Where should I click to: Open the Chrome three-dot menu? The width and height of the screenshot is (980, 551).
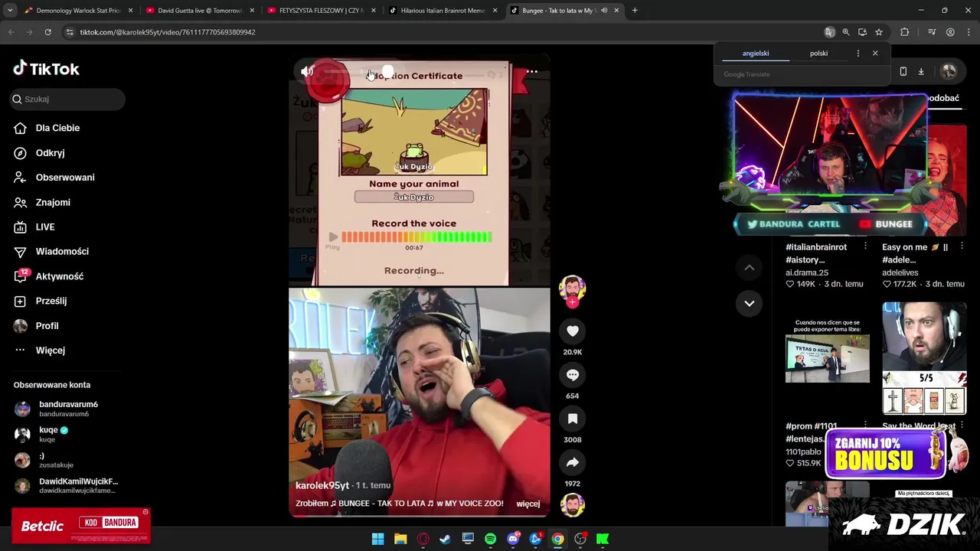click(x=969, y=32)
